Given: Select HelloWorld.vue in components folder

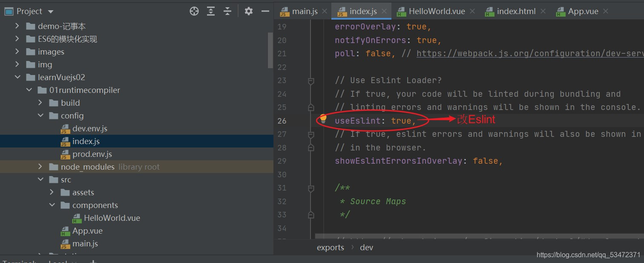Looking at the screenshot, I should [x=112, y=218].
